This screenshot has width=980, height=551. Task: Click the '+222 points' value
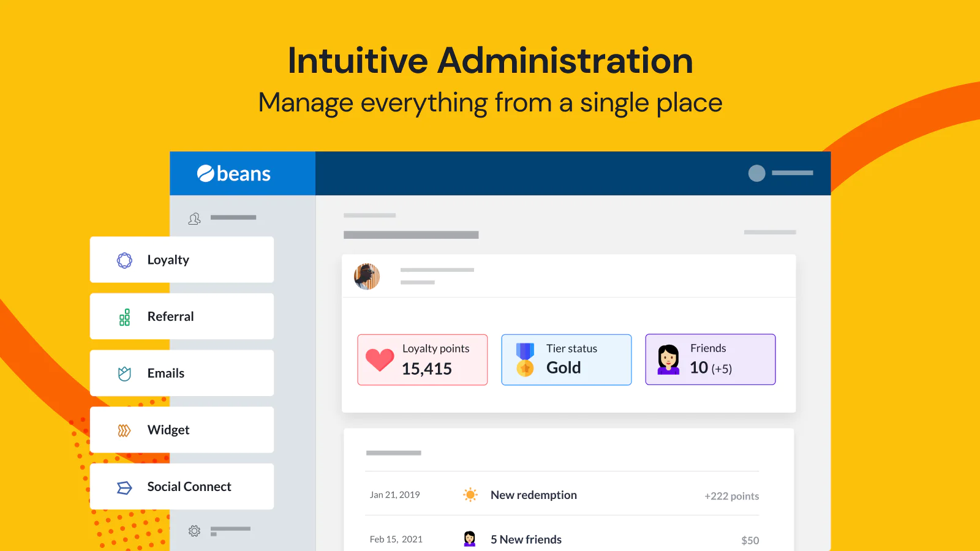[x=732, y=496]
